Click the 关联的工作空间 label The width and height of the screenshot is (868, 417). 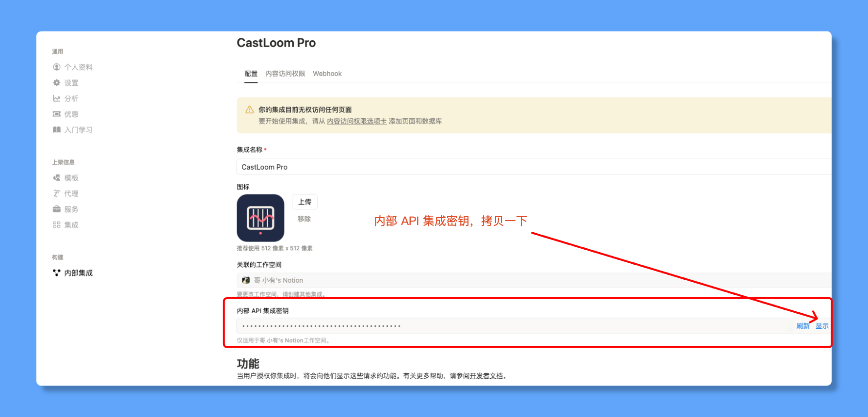click(x=259, y=265)
